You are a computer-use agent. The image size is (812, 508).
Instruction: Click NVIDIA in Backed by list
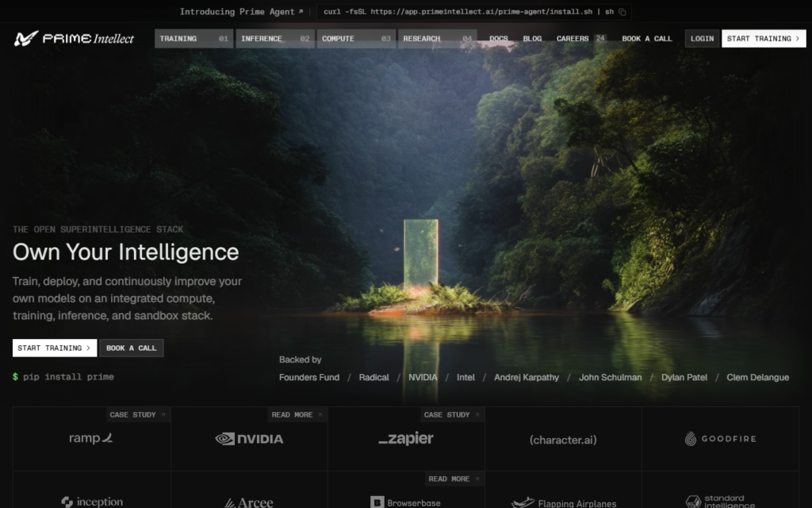point(423,377)
